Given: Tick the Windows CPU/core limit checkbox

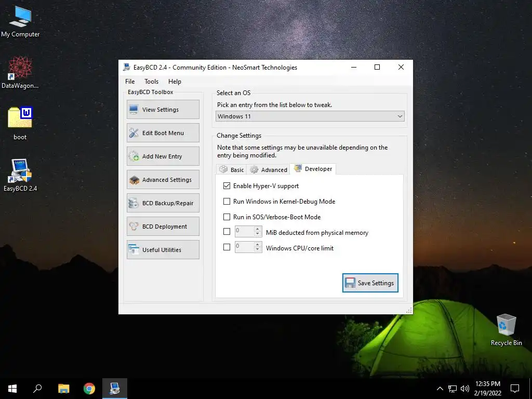Looking at the screenshot, I should [x=227, y=247].
